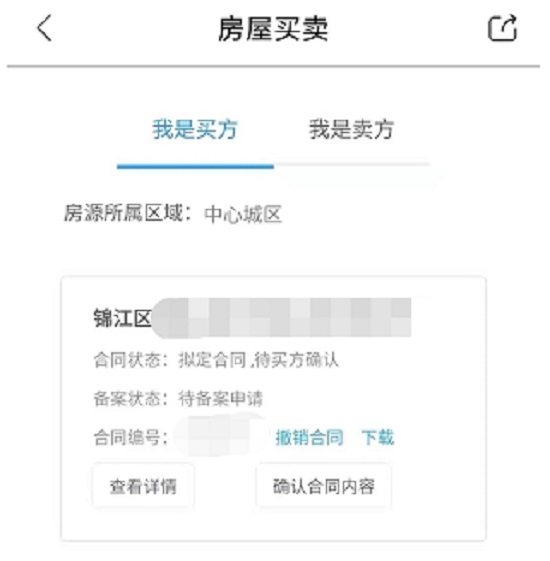Go back using the left arrow icon
This screenshot has width=550, height=561.
tap(45, 28)
